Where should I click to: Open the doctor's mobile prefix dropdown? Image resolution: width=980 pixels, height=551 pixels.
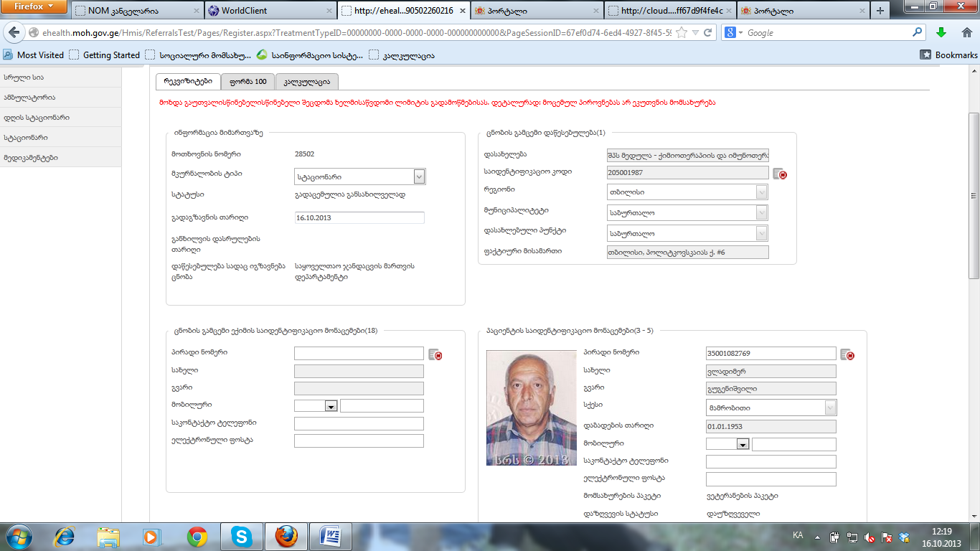[x=331, y=406]
